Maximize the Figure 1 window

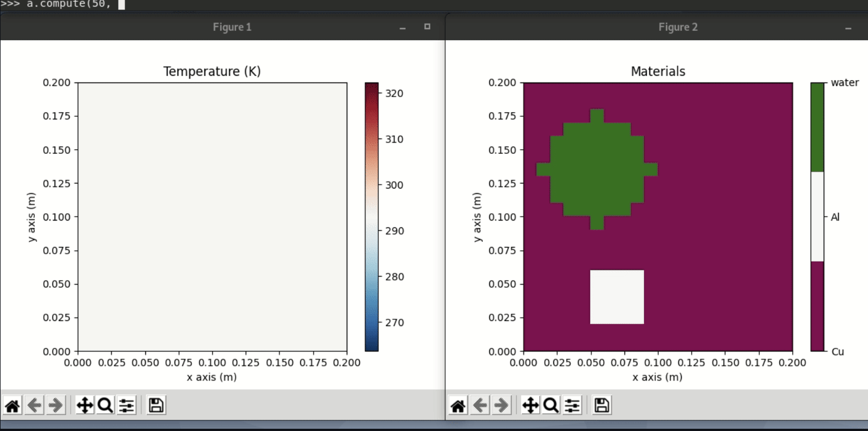[x=427, y=27]
